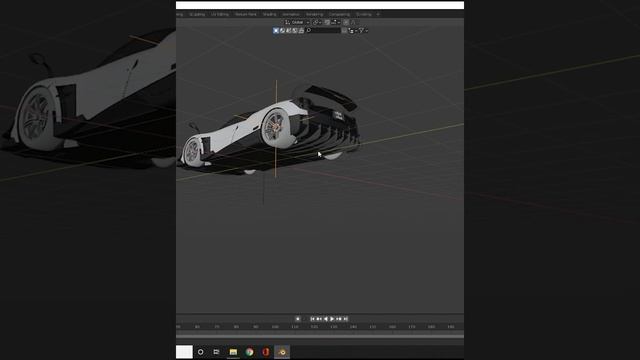
Task: Open the Compositing workspace tab
Action: click(x=340, y=14)
